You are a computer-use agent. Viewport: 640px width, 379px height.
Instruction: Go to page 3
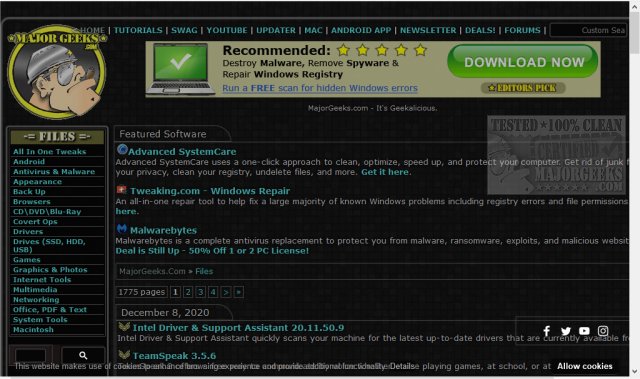pos(200,292)
